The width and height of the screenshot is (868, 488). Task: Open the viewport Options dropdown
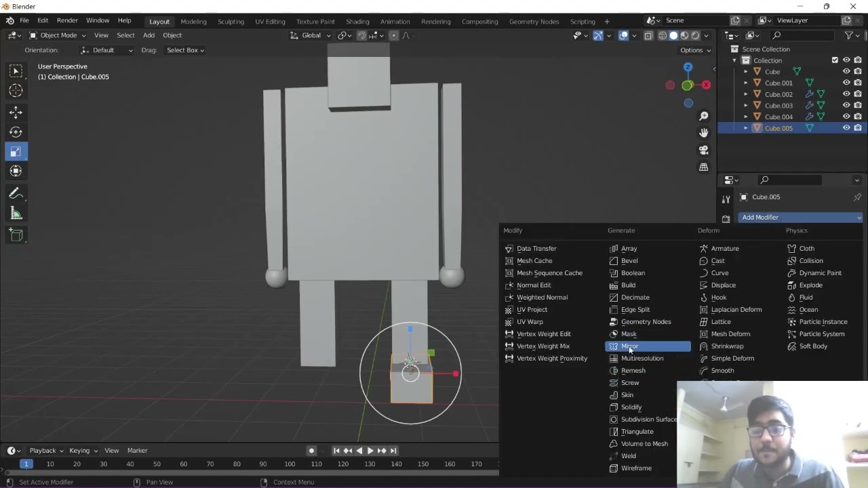pos(695,50)
